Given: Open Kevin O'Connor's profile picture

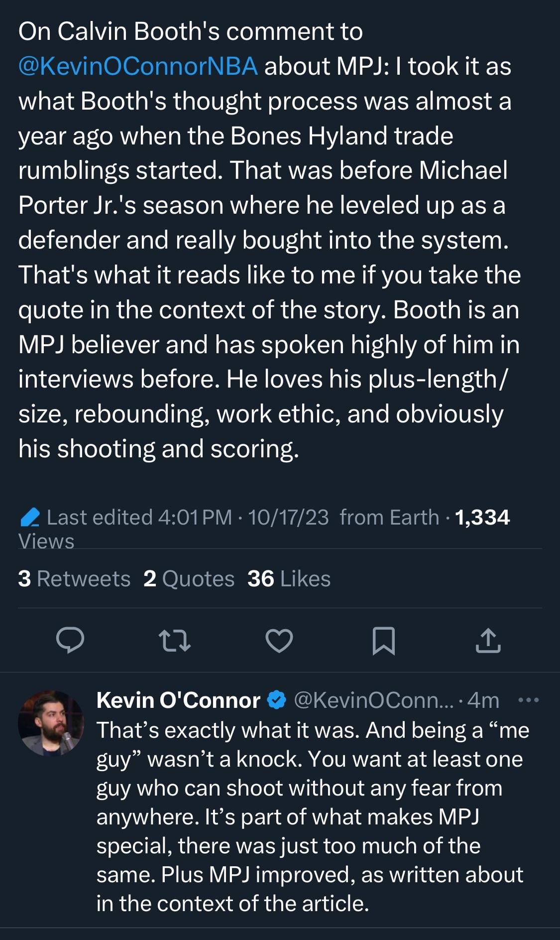Looking at the screenshot, I should (51, 723).
